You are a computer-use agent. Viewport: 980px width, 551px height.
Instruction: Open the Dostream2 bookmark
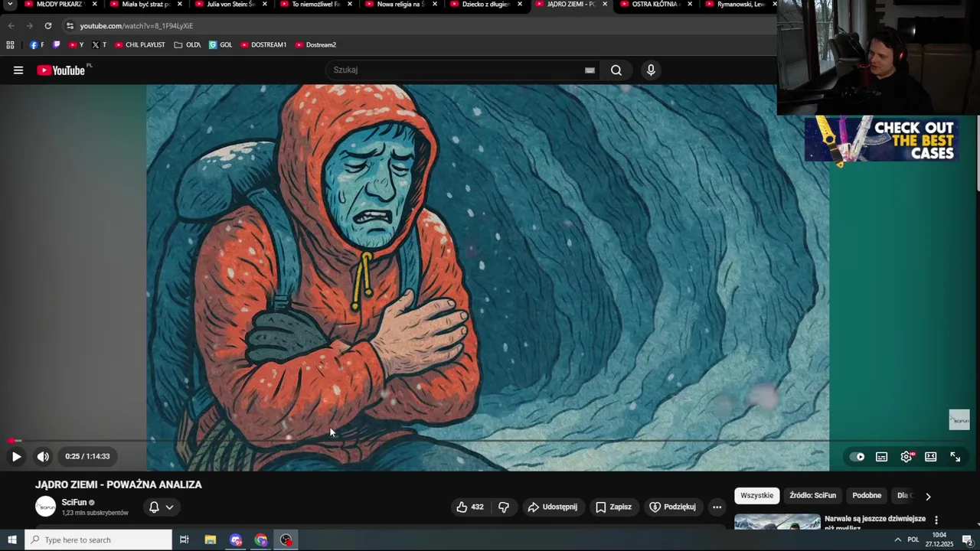click(x=315, y=45)
